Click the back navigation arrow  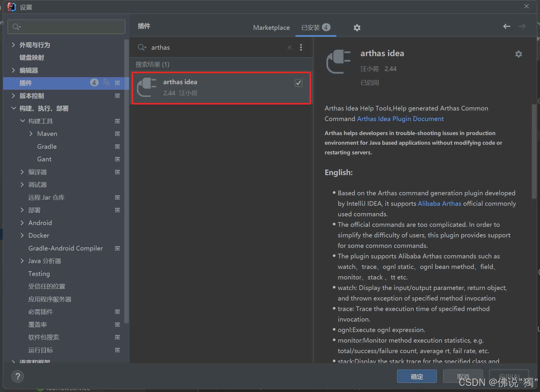point(507,26)
